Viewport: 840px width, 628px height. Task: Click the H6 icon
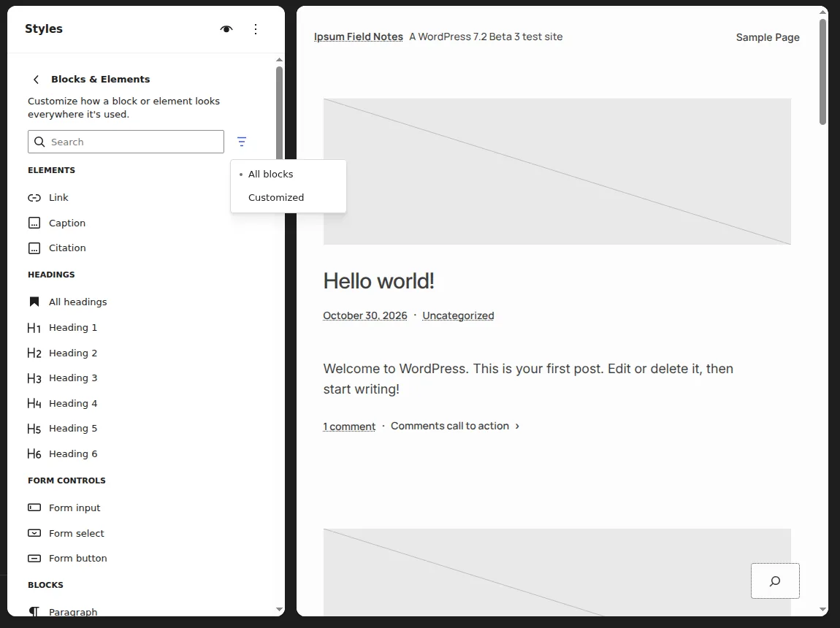(34, 453)
